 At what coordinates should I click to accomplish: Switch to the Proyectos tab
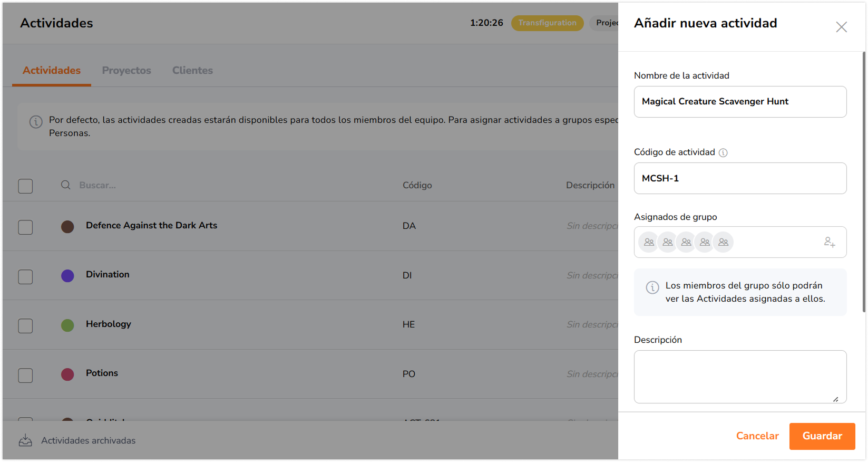click(x=126, y=70)
